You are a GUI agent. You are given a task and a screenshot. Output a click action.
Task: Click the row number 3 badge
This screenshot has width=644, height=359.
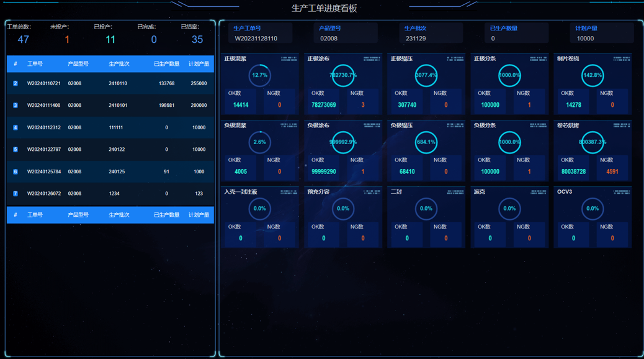[x=16, y=106]
